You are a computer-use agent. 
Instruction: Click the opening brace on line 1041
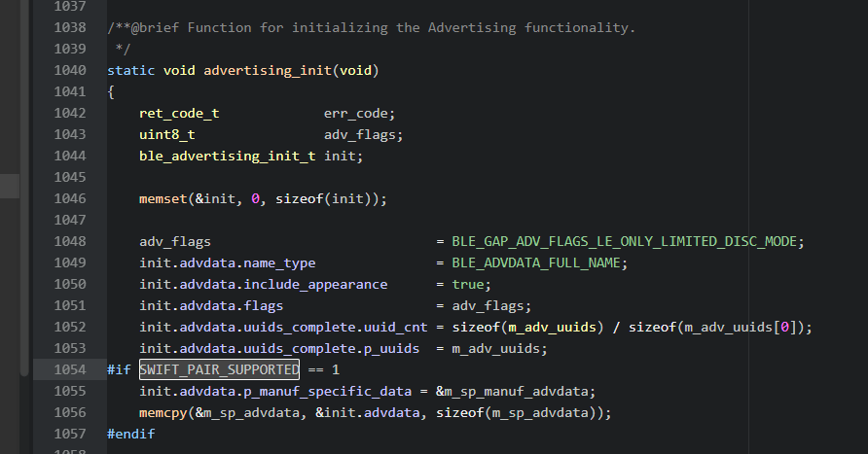(x=111, y=91)
